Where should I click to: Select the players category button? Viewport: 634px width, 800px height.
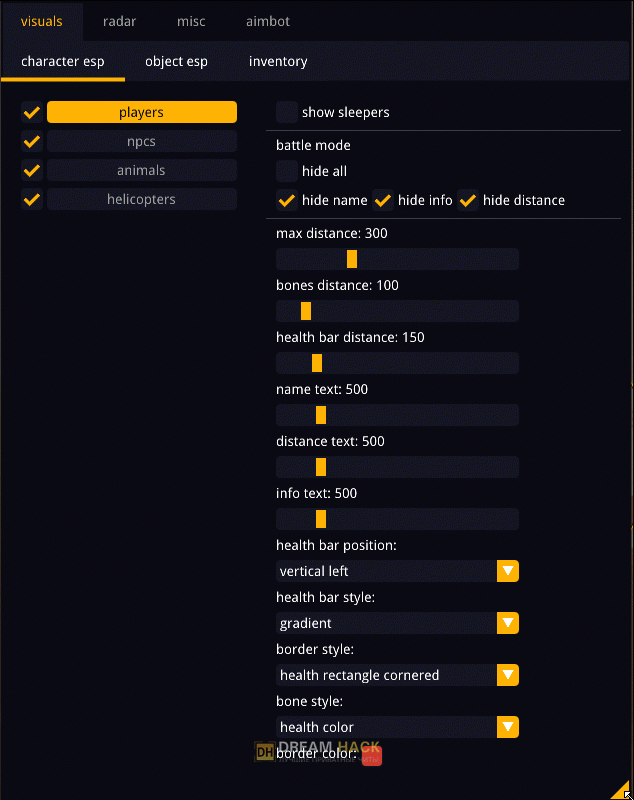141,112
